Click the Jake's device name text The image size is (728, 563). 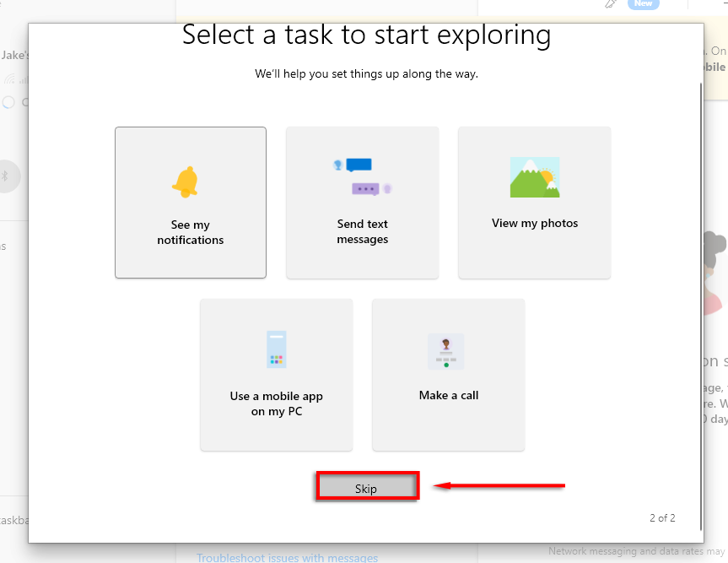point(14,55)
